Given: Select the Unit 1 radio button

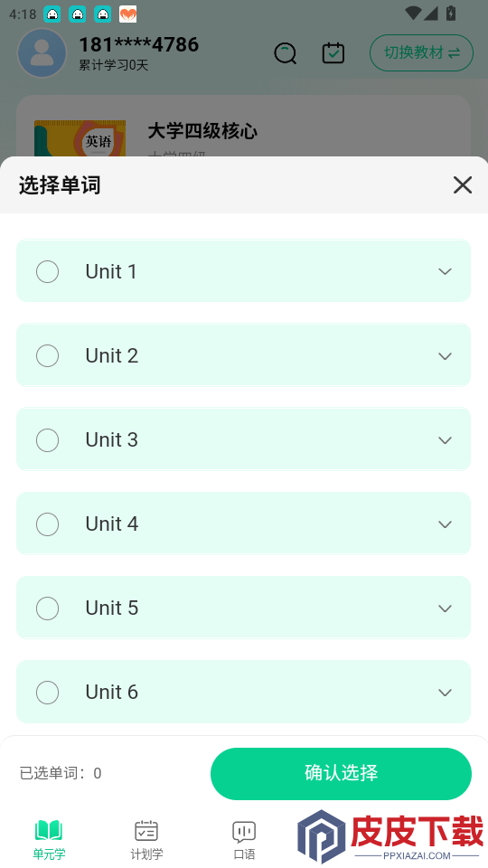Looking at the screenshot, I should point(48,272).
